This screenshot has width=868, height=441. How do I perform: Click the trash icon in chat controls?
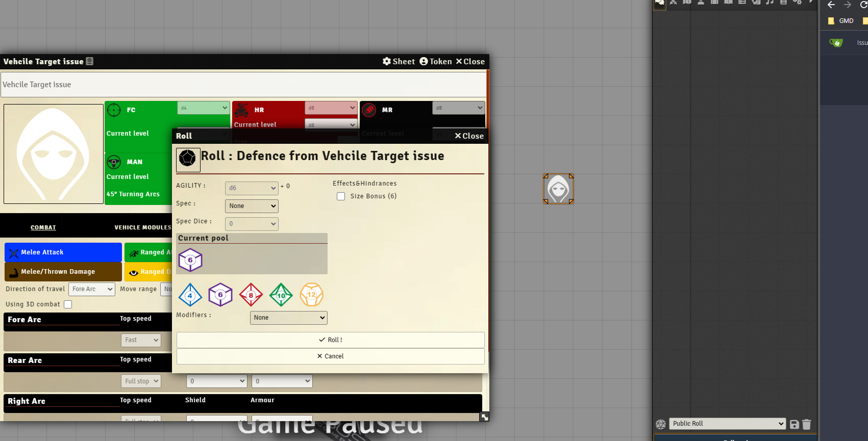(x=807, y=424)
